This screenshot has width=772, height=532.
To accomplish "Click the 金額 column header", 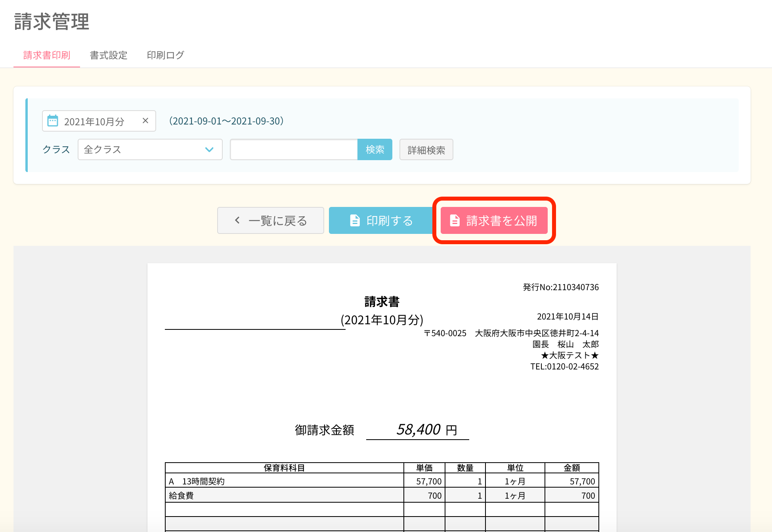I will (572, 468).
